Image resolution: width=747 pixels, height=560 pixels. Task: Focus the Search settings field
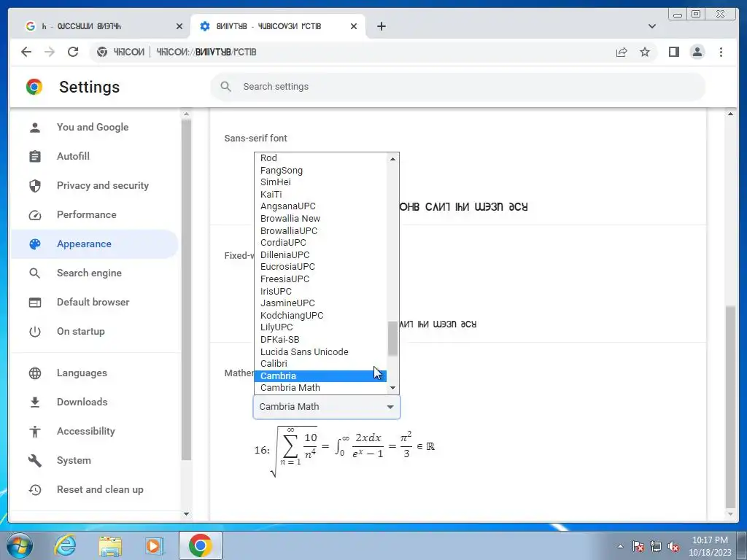[x=457, y=86]
